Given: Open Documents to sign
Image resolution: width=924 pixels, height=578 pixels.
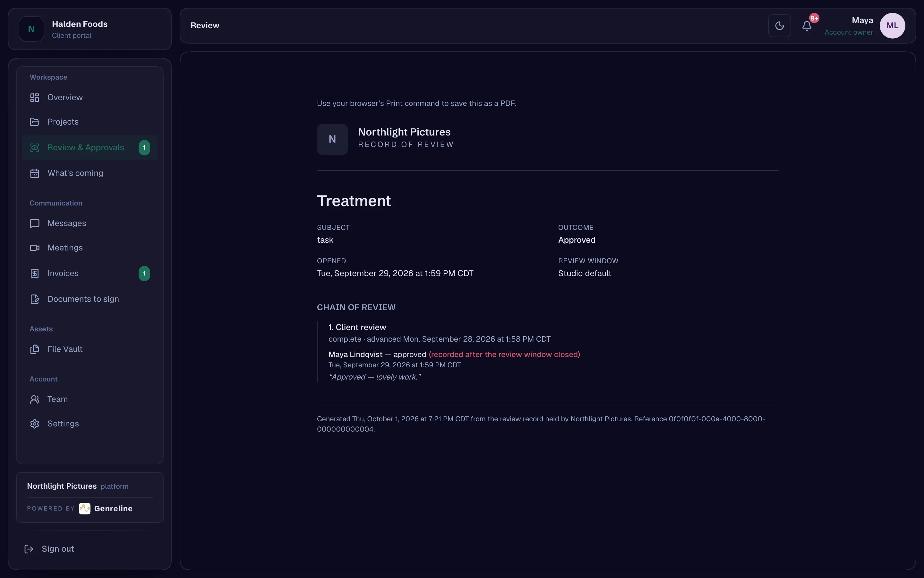Looking at the screenshot, I should 90,299.
